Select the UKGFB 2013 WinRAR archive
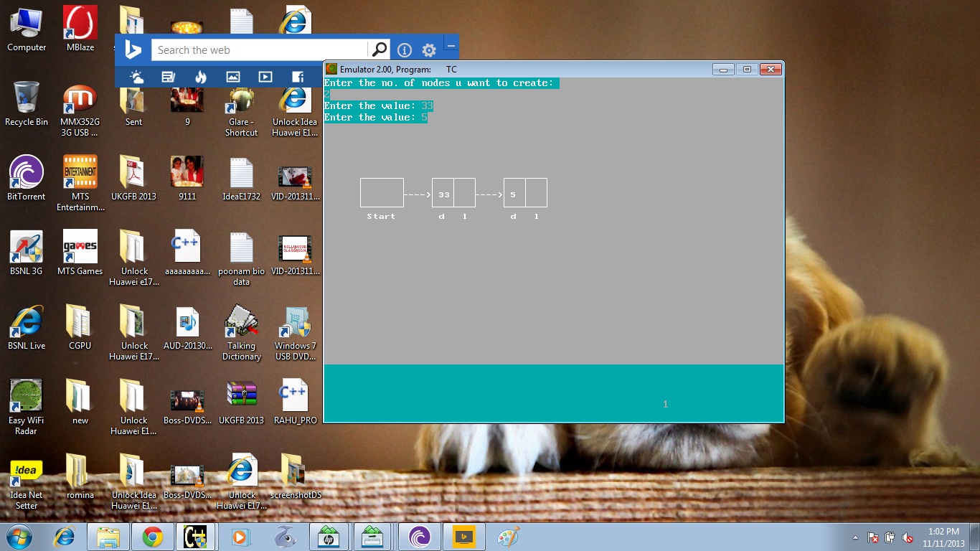This screenshot has width=980, height=551. click(241, 402)
